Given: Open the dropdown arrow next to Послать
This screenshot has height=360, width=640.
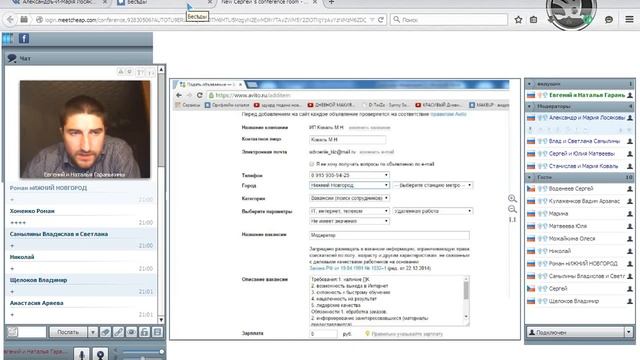Looking at the screenshot, I should click(x=93, y=332).
